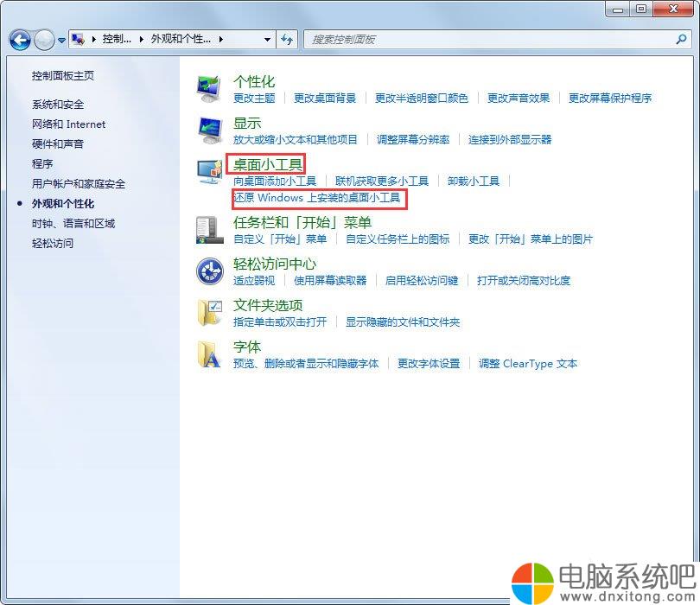Click 联机获取更多小工具 link
Viewport: 700px width, 605px height.
click(382, 181)
